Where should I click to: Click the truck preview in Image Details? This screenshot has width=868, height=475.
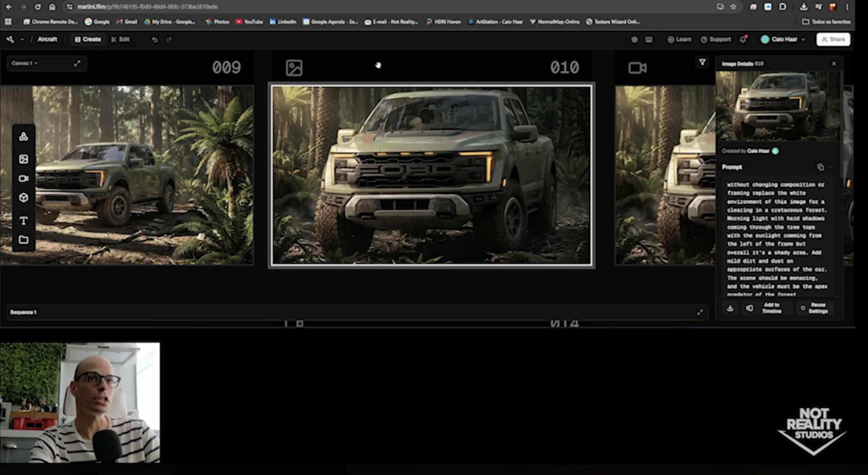[x=778, y=106]
